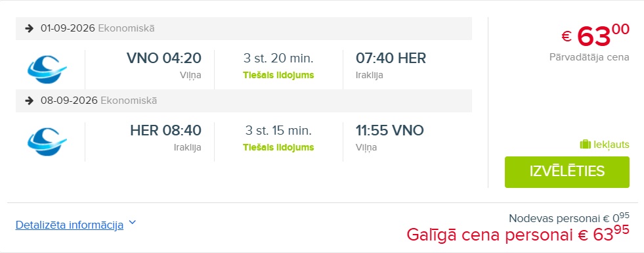Click the airline logo of the return flight

[47, 141]
